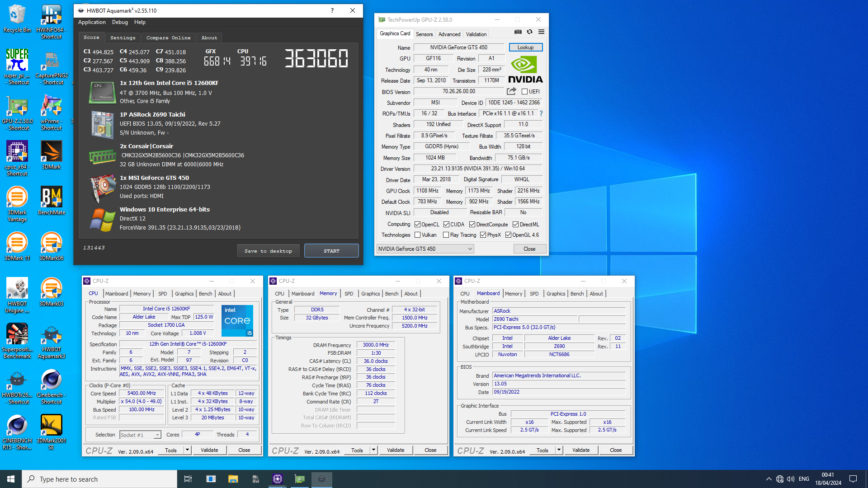
Task: Toggle OpenCL checkbox in GPU-Z
Action: pyautogui.click(x=418, y=225)
